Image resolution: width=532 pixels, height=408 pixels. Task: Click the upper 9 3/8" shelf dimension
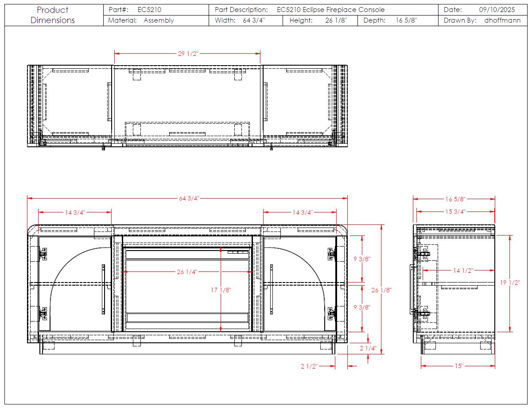click(x=362, y=259)
